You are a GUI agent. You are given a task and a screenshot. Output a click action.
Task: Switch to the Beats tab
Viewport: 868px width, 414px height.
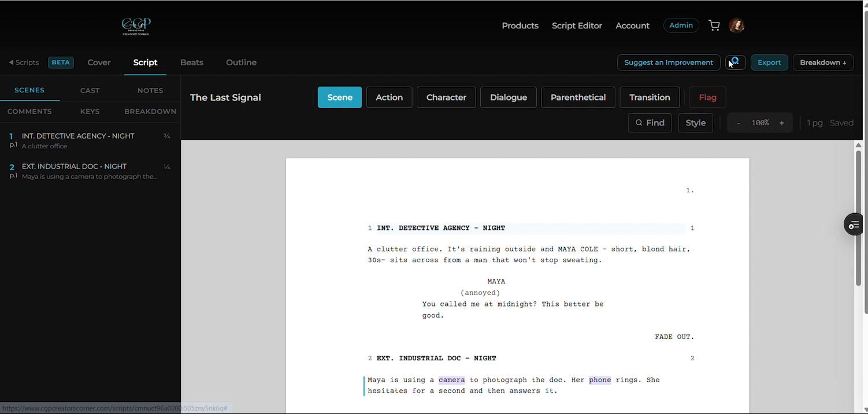[x=191, y=62]
